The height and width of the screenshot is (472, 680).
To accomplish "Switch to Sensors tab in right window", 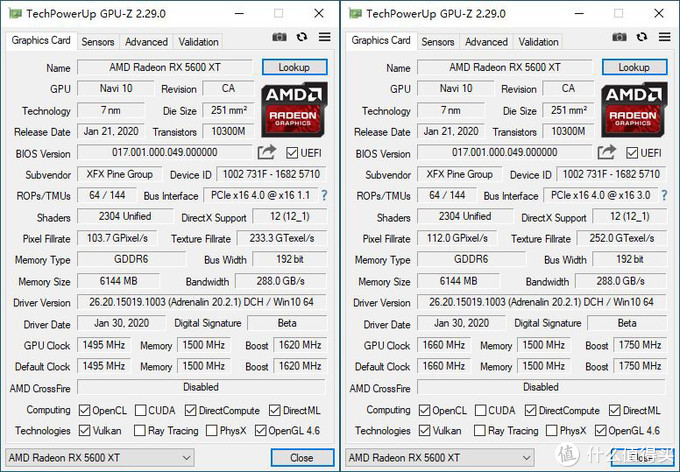I will coord(438,42).
